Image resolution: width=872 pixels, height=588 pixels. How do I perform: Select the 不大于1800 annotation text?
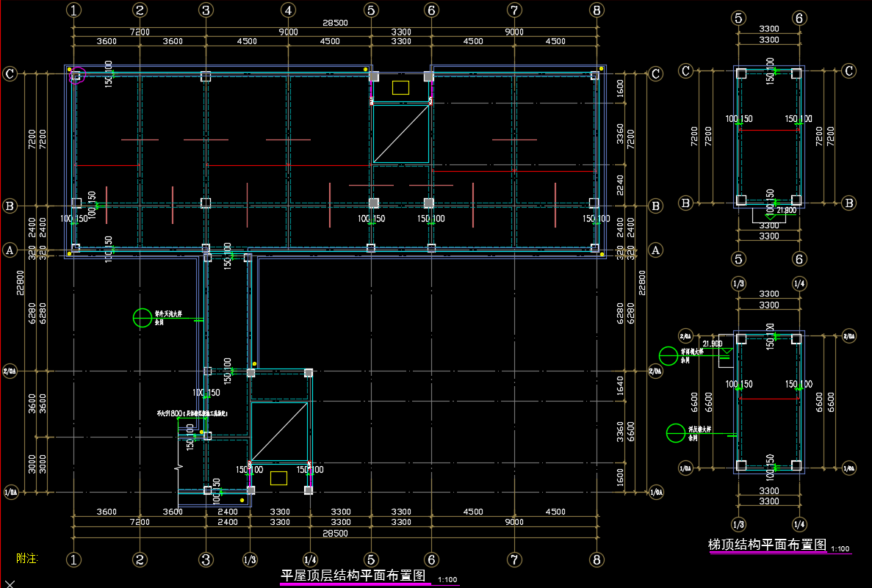point(192,413)
